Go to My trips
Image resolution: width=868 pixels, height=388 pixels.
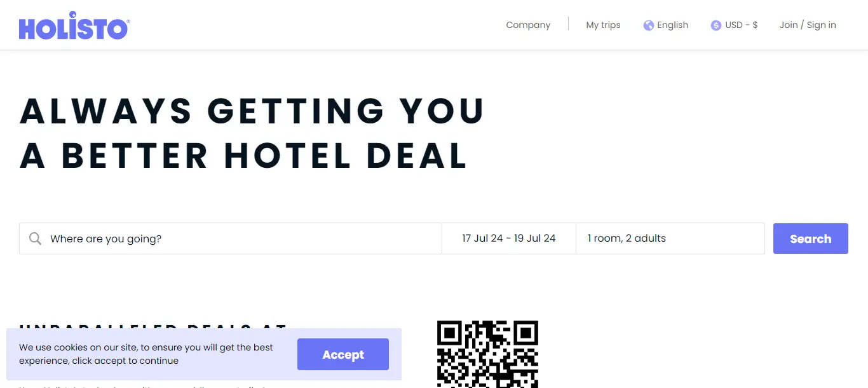[603, 25]
